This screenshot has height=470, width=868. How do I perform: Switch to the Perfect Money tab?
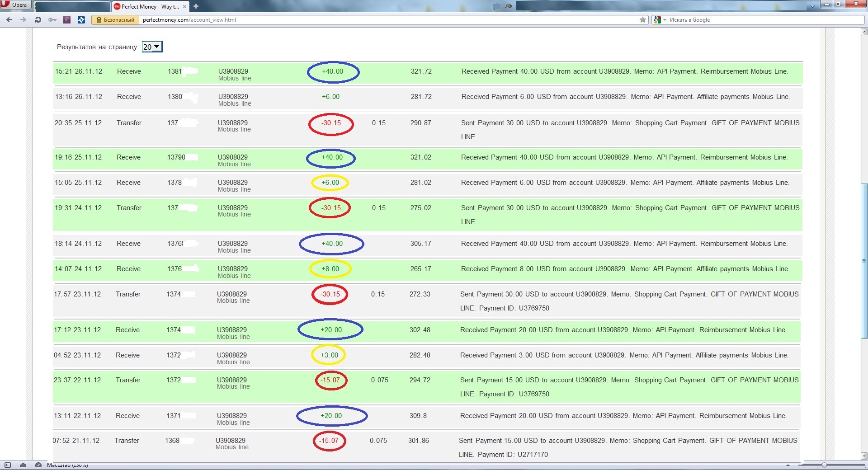[x=151, y=6]
